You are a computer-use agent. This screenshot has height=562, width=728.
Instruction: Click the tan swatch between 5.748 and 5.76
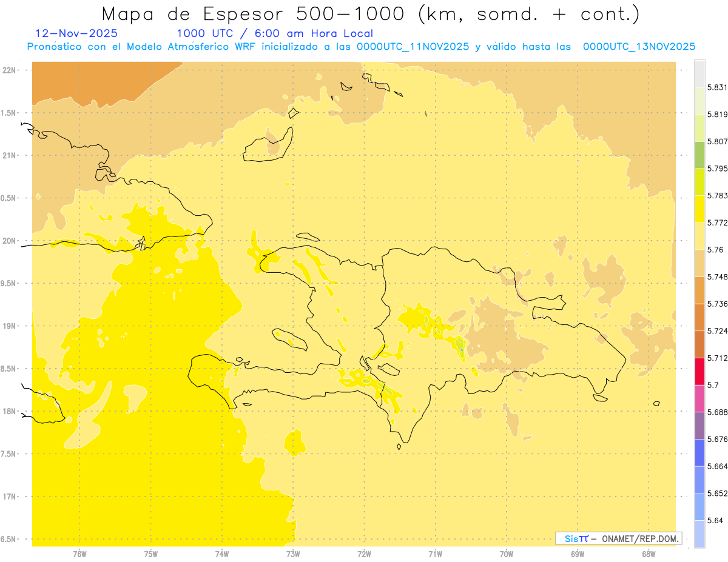coord(699,263)
